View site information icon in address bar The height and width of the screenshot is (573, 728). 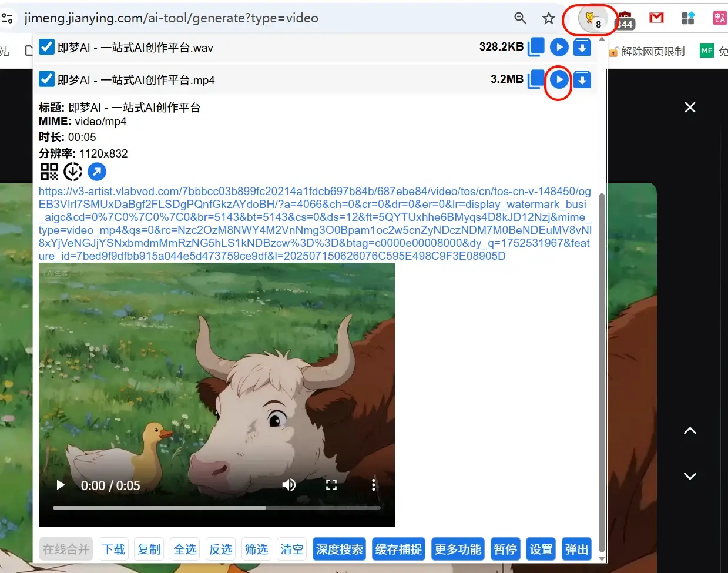8,18
